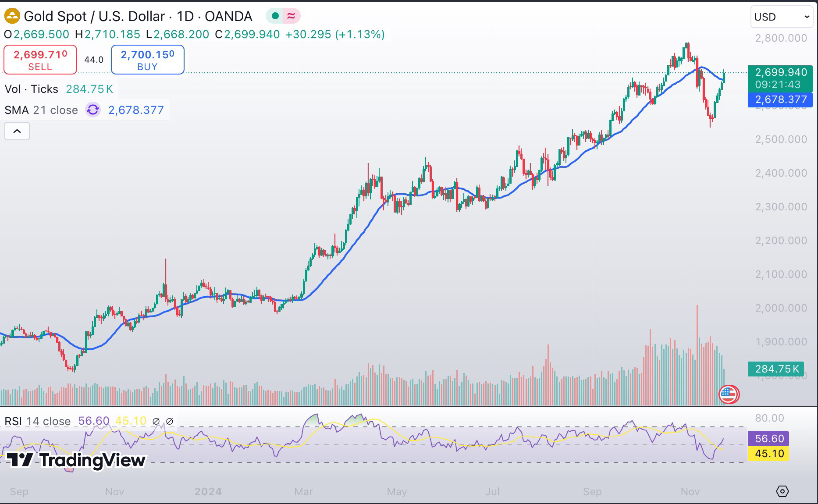
Task: Click the blue SMA label on price axis
Action: [780, 99]
